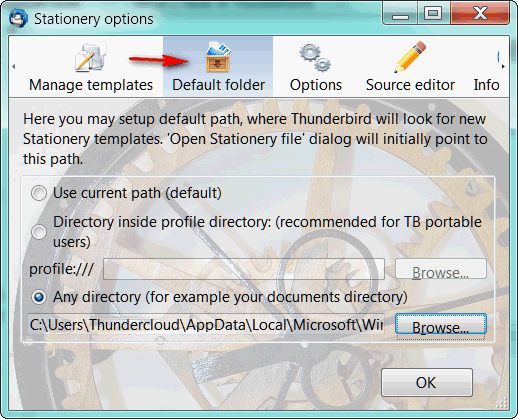This screenshot has width=518, height=419.
Task: Click the Default folder chest icon
Action: point(218,57)
